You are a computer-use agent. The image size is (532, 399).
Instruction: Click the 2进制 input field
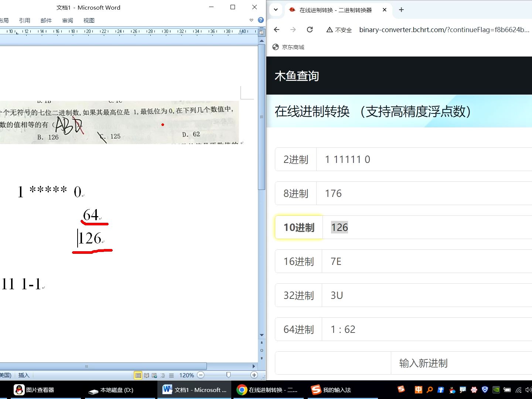(x=424, y=159)
